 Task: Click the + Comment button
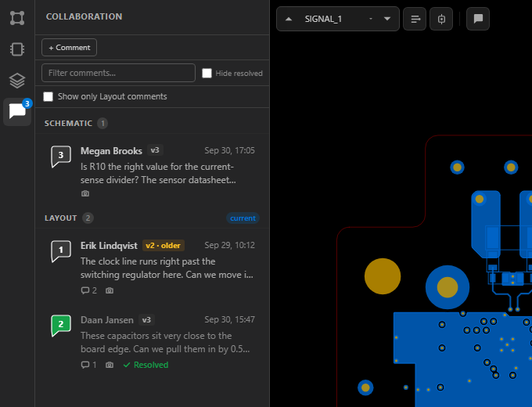point(69,48)
